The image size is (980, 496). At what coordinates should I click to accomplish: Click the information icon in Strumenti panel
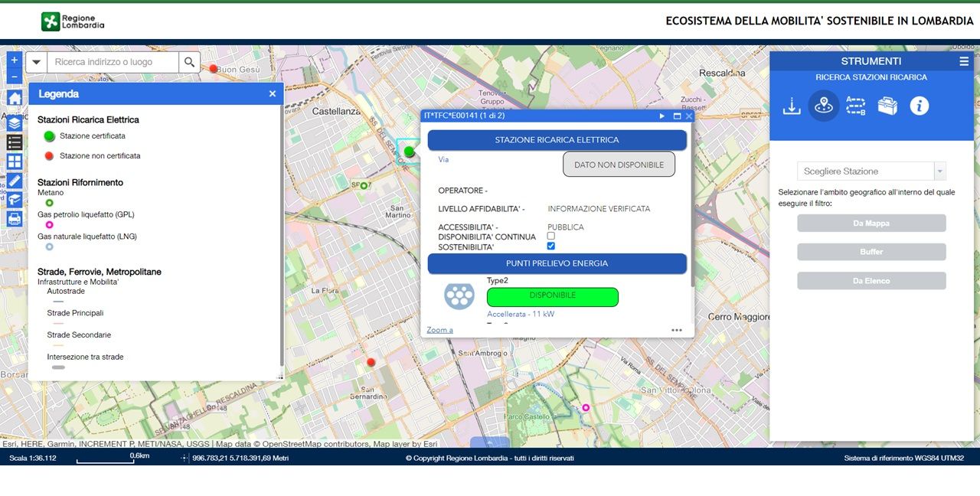tap(920, 106)
